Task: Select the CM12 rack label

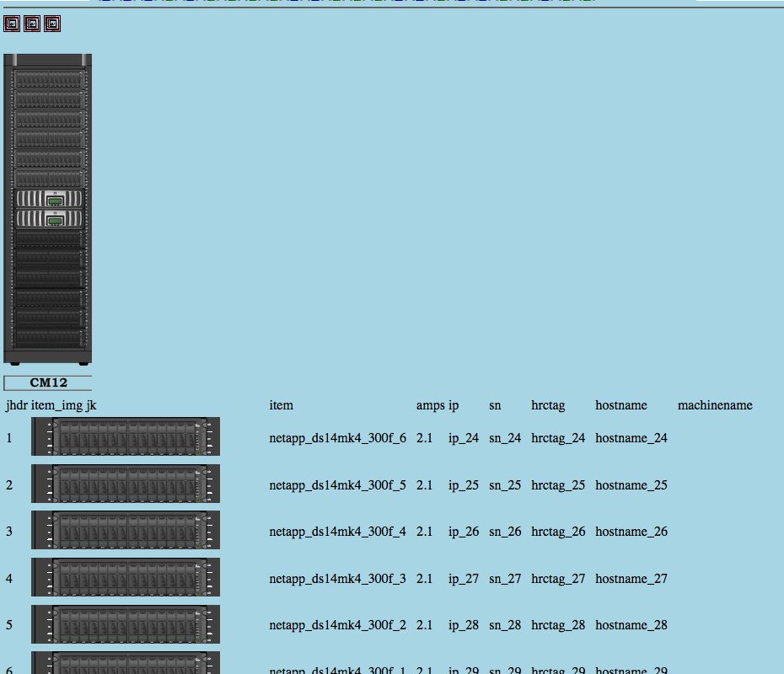Action: point(48,382)
